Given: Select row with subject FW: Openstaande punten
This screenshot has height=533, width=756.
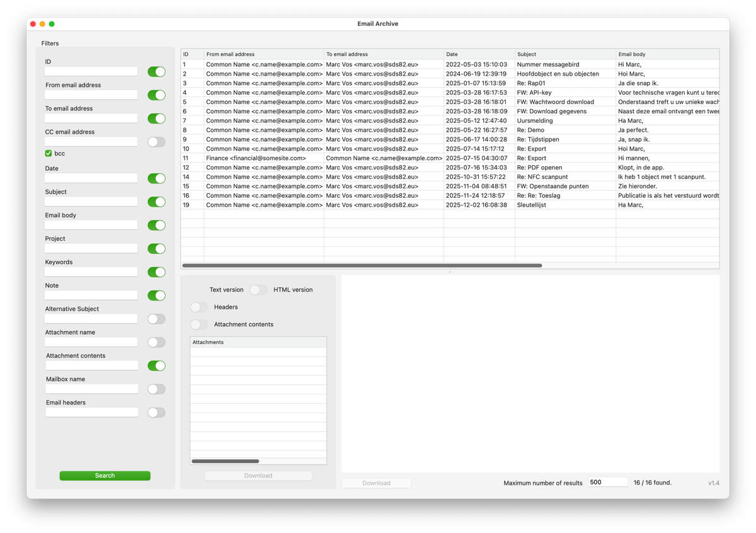Looking at the screenshot, I should pos(450,186).
